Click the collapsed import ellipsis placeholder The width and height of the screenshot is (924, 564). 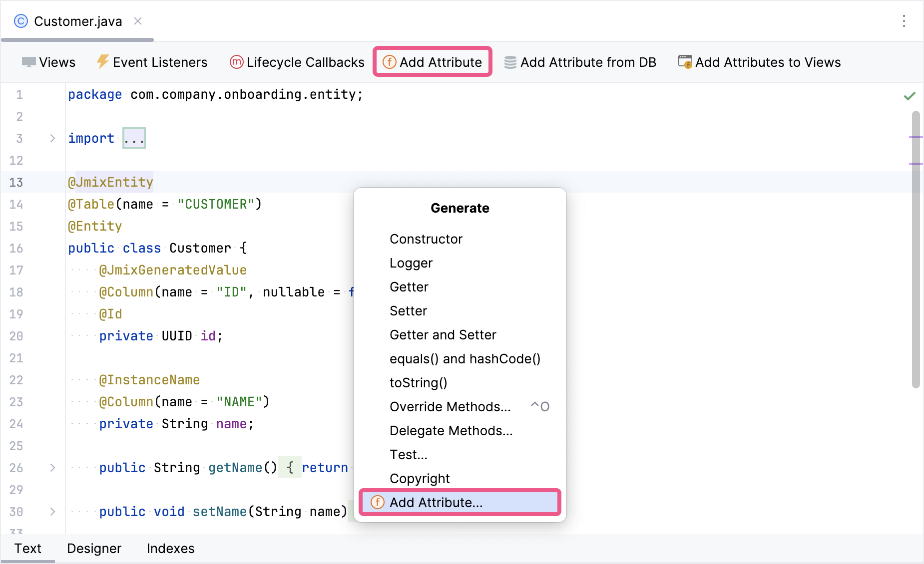pyautogui.click(x=134, y=138)
